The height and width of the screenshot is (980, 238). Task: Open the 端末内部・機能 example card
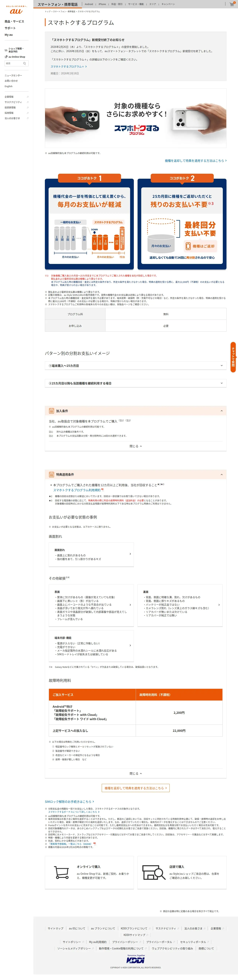(x=91, y=646)
